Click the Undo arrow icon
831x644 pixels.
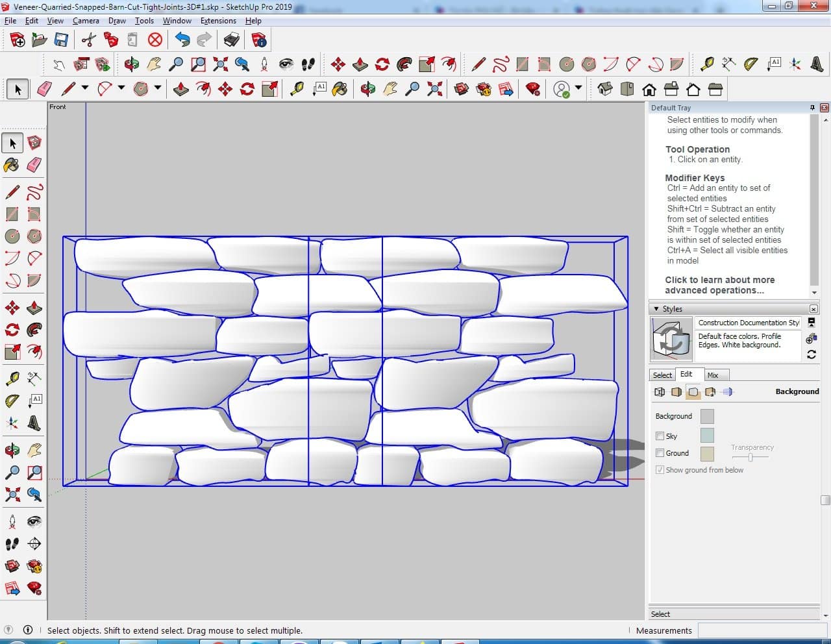182,40
